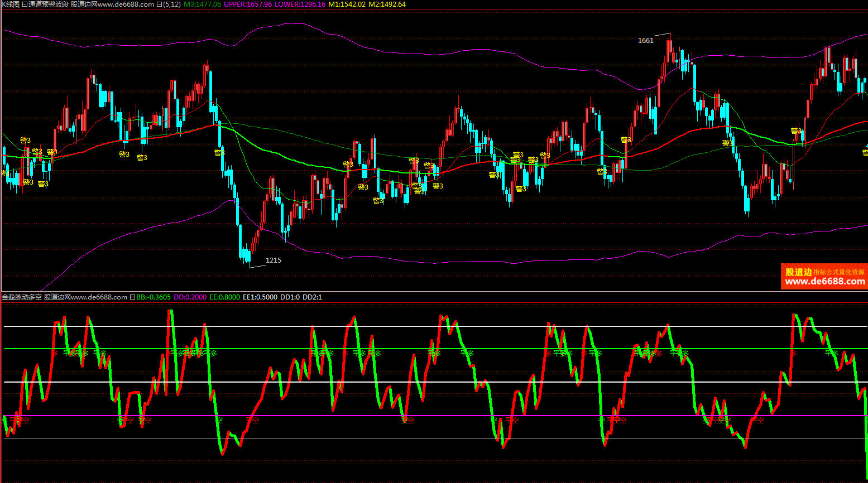Select the BB:-0.3605 readout
Viewport: 868px width, 483px height.
click(154, 297)
